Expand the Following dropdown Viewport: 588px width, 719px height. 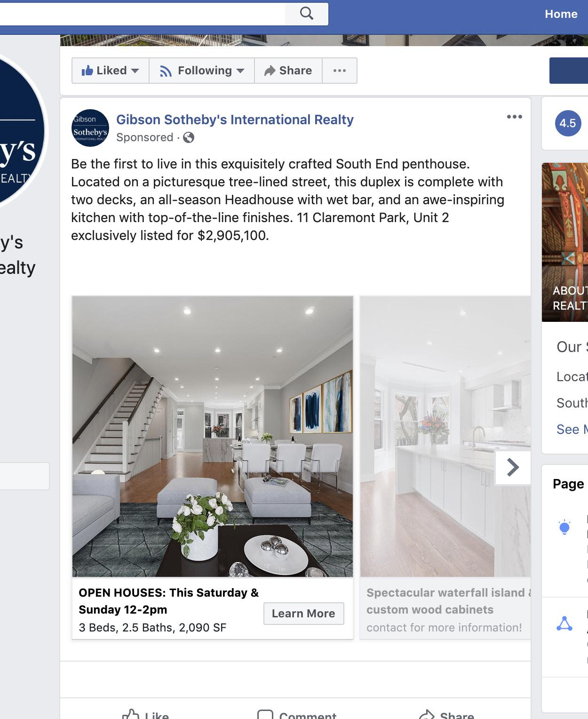(202, 71)
